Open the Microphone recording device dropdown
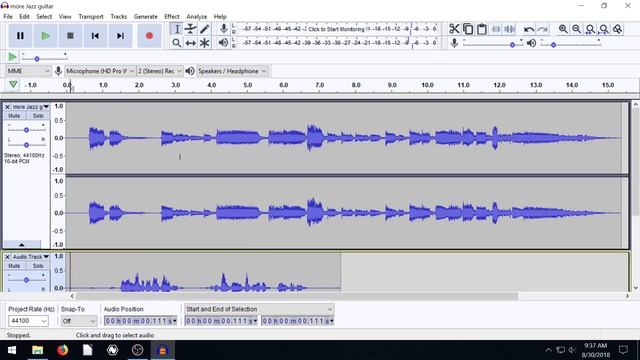This screenshot has width=640, height=360. [100, 71]
